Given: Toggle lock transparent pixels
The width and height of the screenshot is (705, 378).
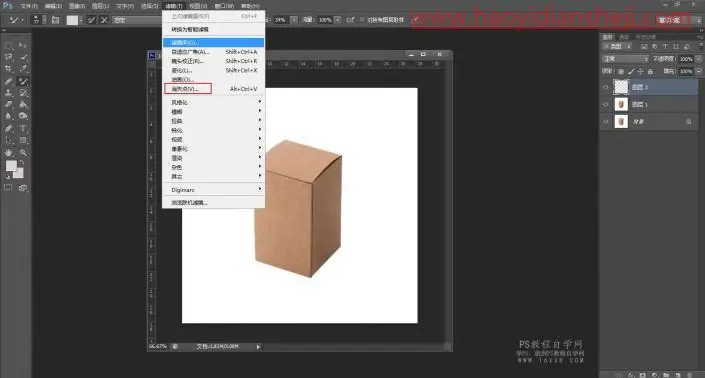Looking at the screenshot, I should click(x=621, y=71).
